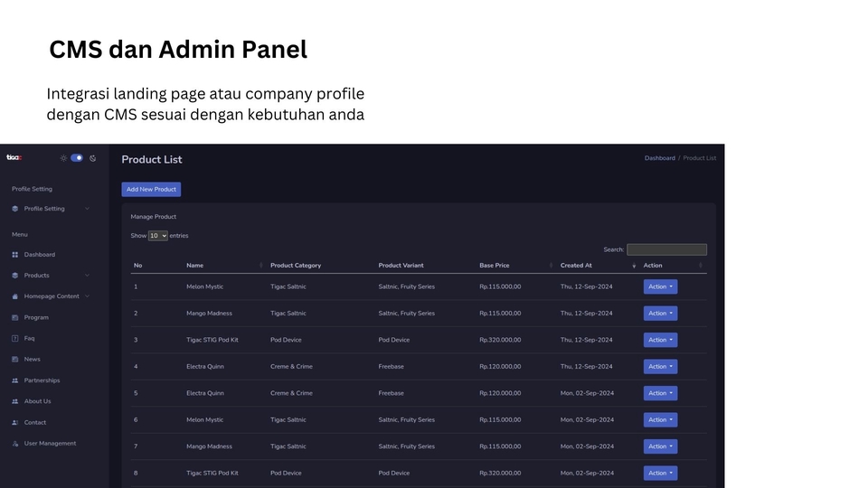Open the Action dropdown for Melon Mystic row 1
The height and width of the screenshot is (488, 868).
[x=660, y=286]
